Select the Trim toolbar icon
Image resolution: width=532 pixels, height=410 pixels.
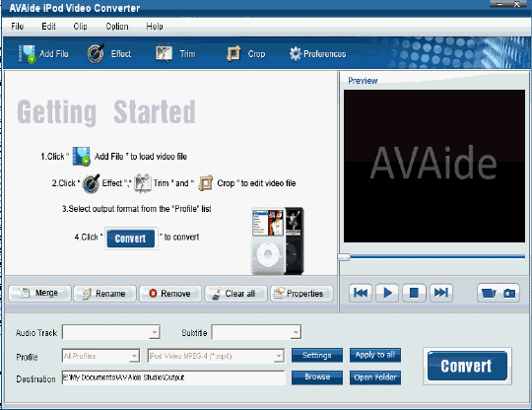coord(165,53)
